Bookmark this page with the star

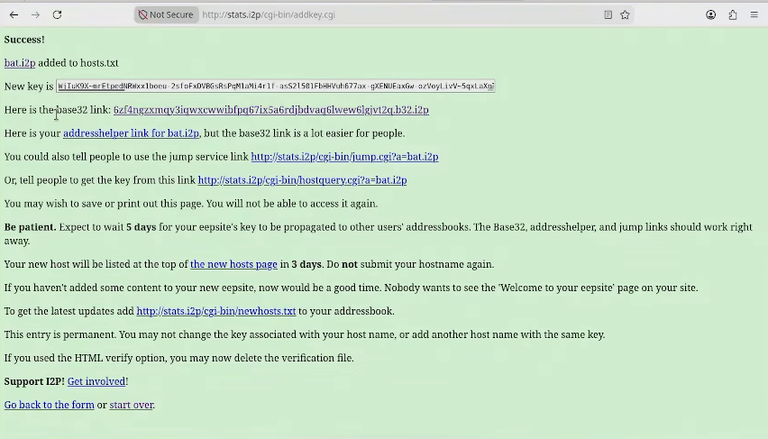click(625, 15)
